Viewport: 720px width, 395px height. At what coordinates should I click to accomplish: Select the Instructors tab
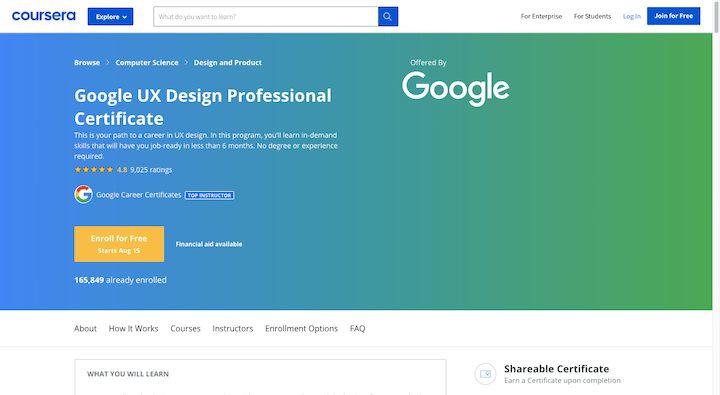pos(233,328)
